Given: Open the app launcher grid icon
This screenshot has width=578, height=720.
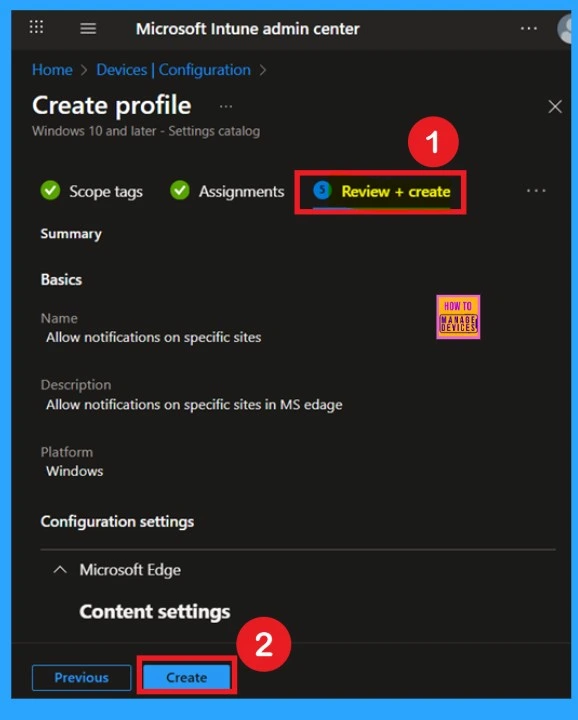Looking at the screenshot, I should coord(36,27).
